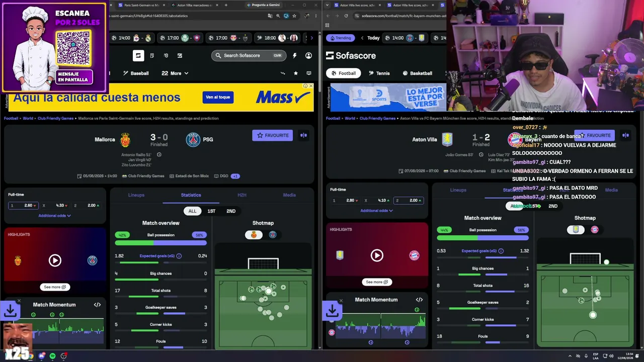Open the Lineups tab in the Aston Villa match
The image size is (644, 362).
[x=458, y=190]
